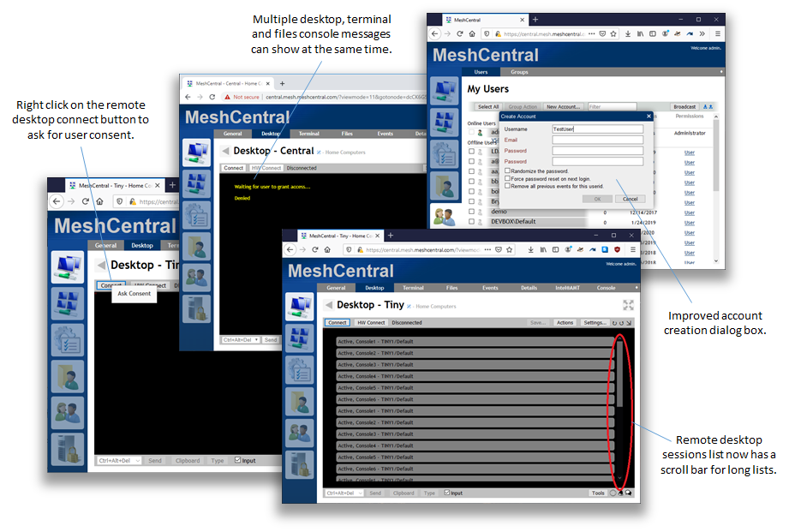Click session list scrollbar thumb inside red oval
This screenshot has height=532, width=789.
click(620, 374)
